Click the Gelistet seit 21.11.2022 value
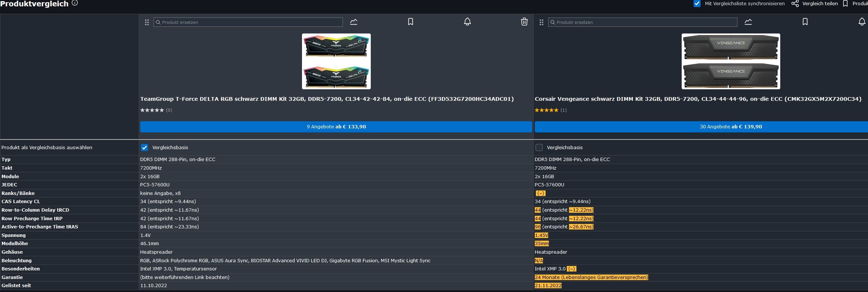Image resolution: width=868 pixels, height=292 pixels. click(x=548, y=286)
